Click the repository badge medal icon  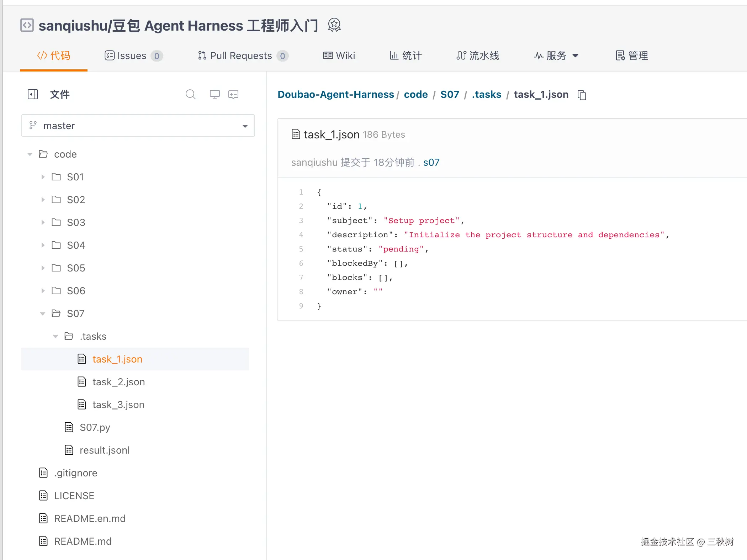[x=334, y=25]
